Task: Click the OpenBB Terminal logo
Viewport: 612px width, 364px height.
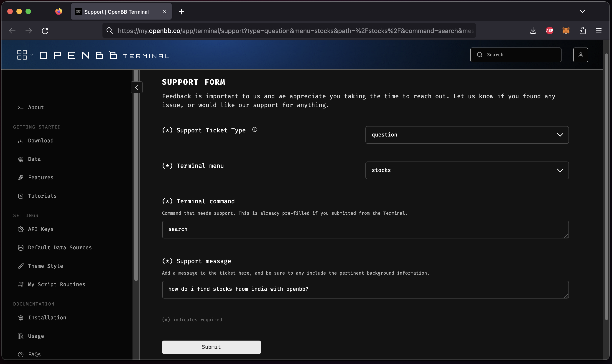Action: click(x=104, y=55)
